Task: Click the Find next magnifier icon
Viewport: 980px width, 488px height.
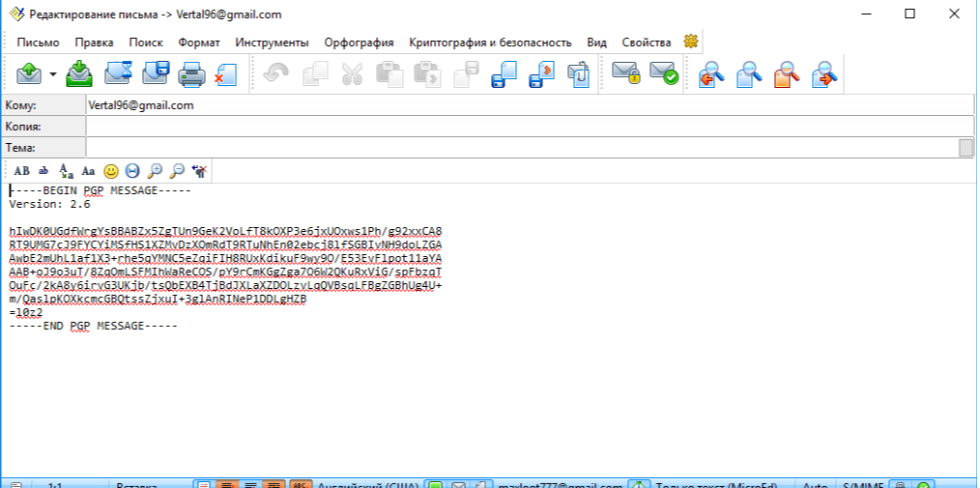Action: [824, 73]
